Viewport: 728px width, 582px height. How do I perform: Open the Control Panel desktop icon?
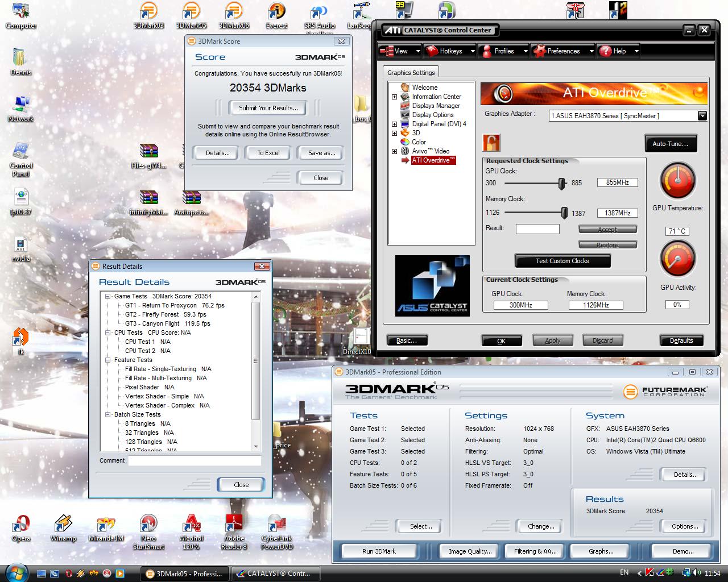click(21, 159)
